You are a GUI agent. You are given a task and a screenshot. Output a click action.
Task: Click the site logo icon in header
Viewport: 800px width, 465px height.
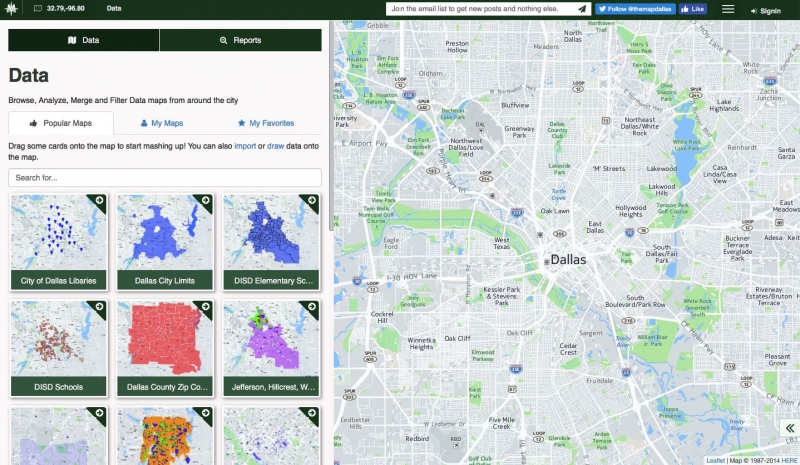(11, 9)
